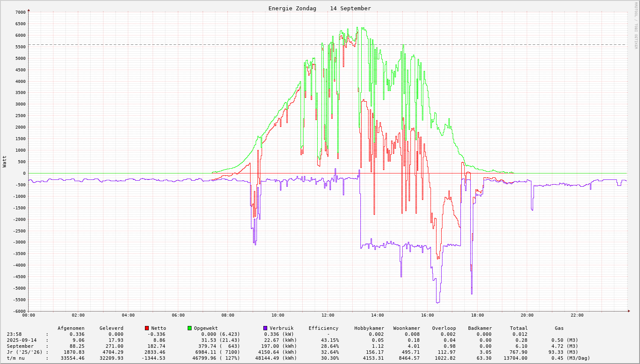Select the 'Geleverd' column header
This screenshot has width=640, height=364.
click(x=111, y=328)
